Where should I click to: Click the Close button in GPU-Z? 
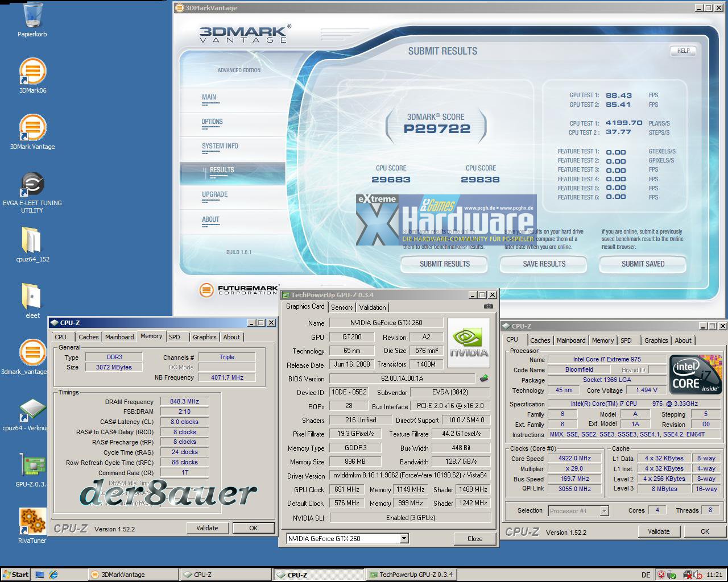point(475,538)
